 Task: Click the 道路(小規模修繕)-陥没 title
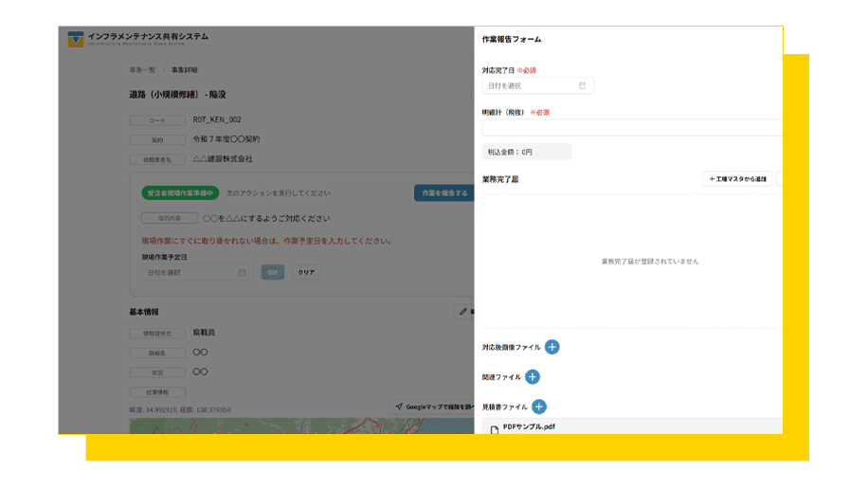click(x=178, y=95)
